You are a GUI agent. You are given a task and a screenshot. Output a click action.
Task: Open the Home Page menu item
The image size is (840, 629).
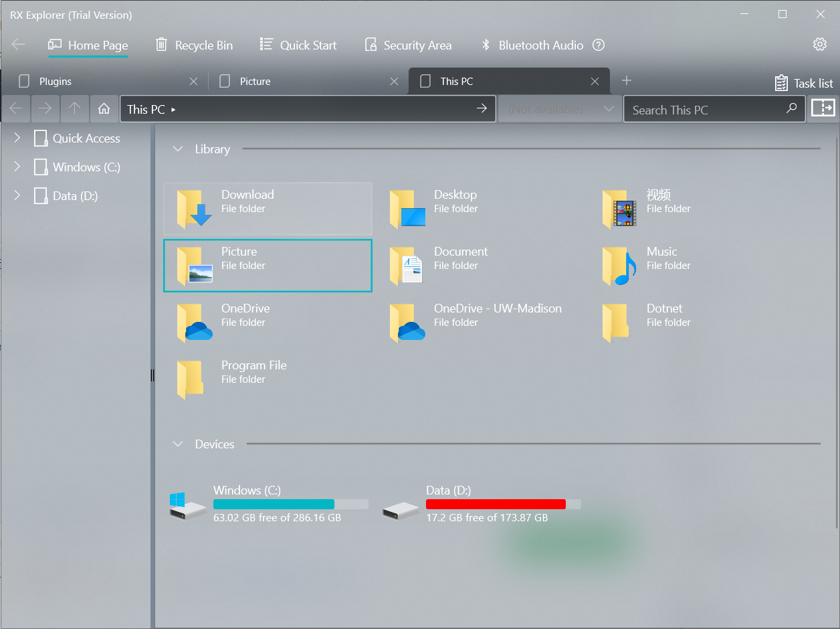click(x=88, y=45)
